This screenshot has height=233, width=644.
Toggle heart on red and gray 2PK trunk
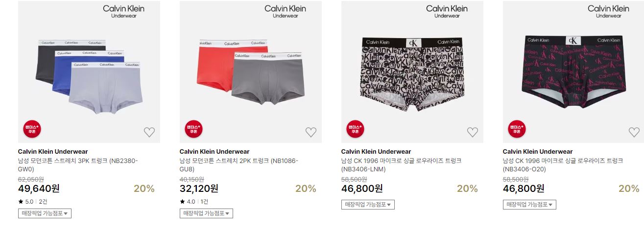(311, 132)
